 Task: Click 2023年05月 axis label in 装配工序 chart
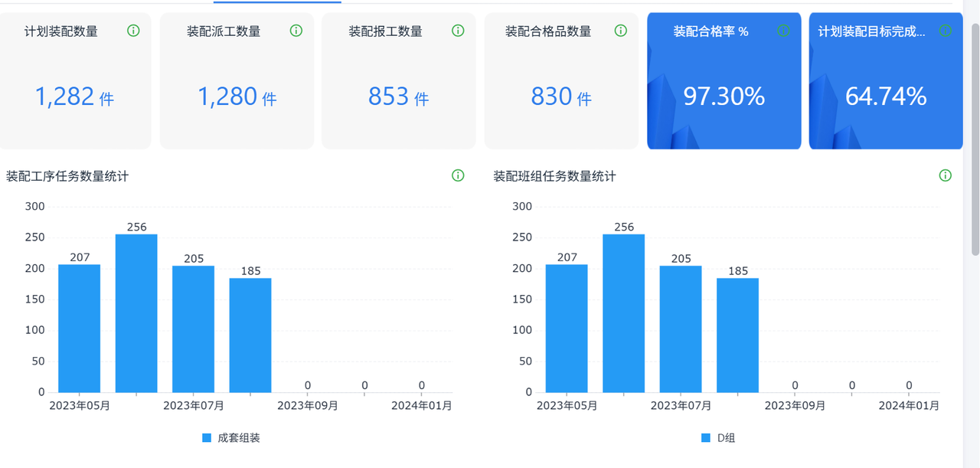coord(80,406)
